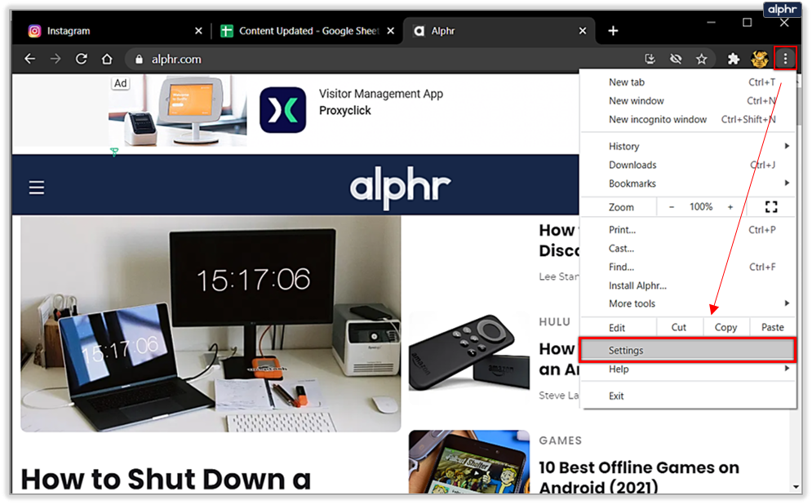Expand the More tools submenu

click(688, 303)
